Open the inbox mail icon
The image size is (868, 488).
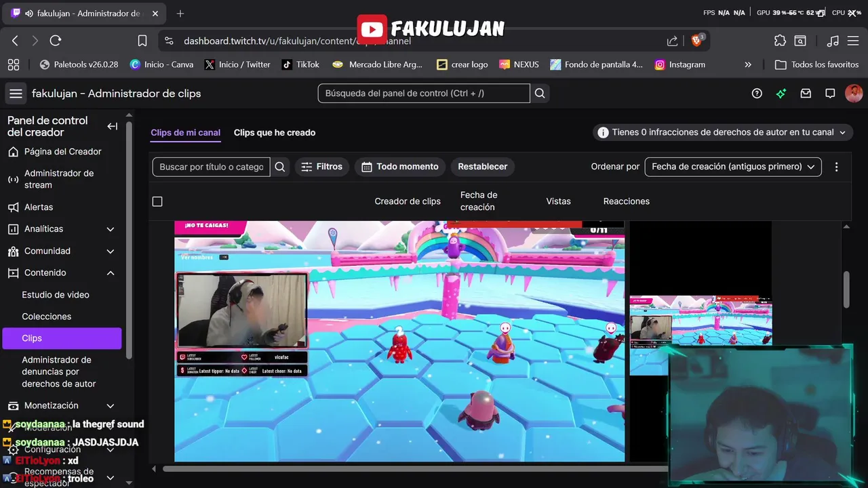point(806,94)
